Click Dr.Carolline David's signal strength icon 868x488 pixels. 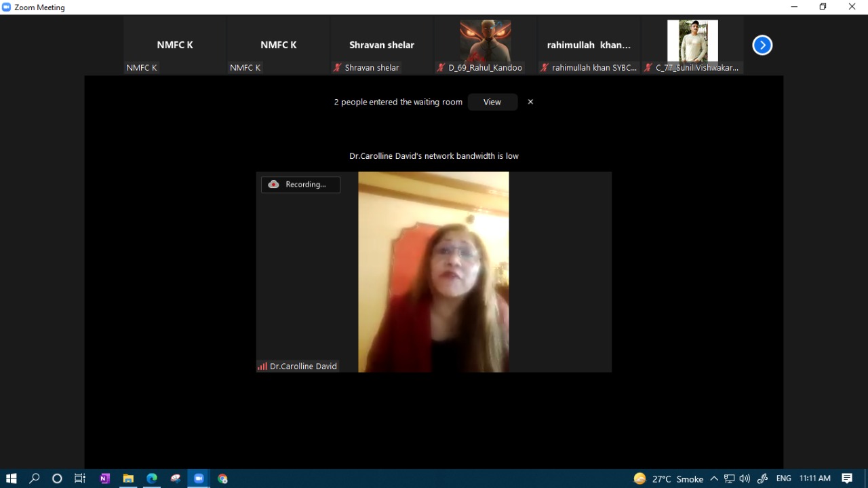pos(262,367)
